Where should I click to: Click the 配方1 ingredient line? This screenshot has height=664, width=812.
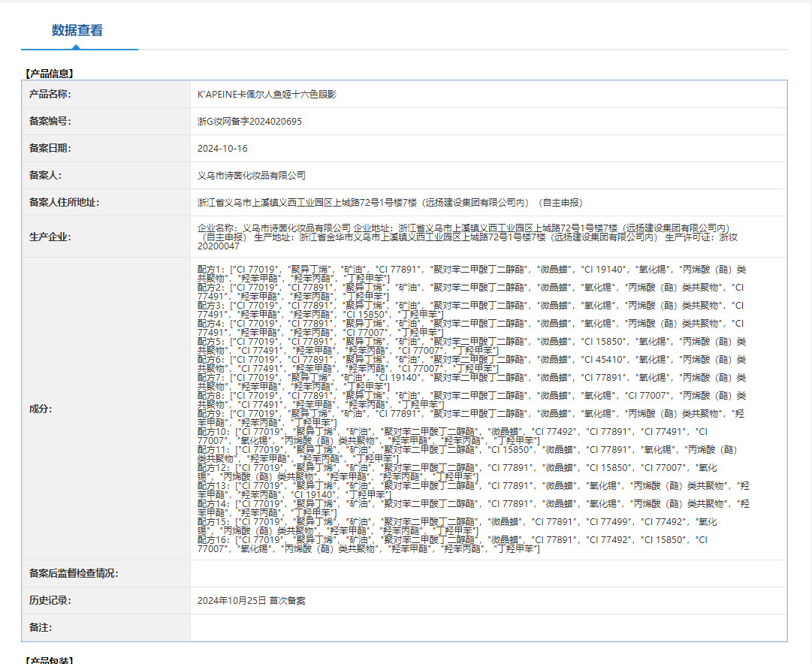click(x=471, y=274)
